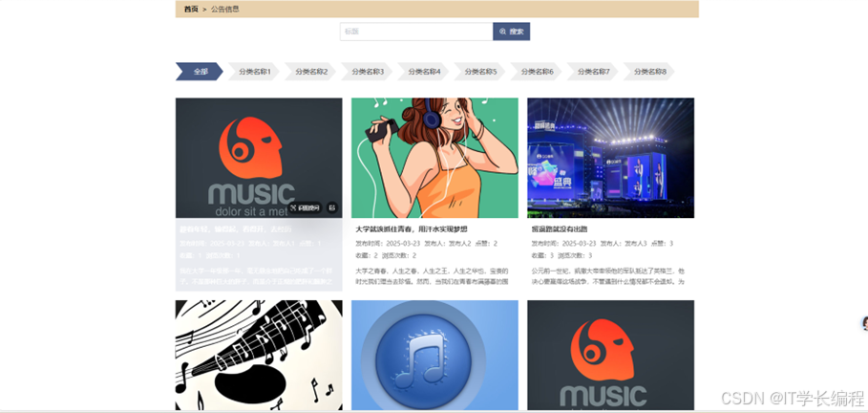Screen dimensions: 868x413
Task: Click the 收藏: 3 favorites count
Action: (x=542, y=255)
